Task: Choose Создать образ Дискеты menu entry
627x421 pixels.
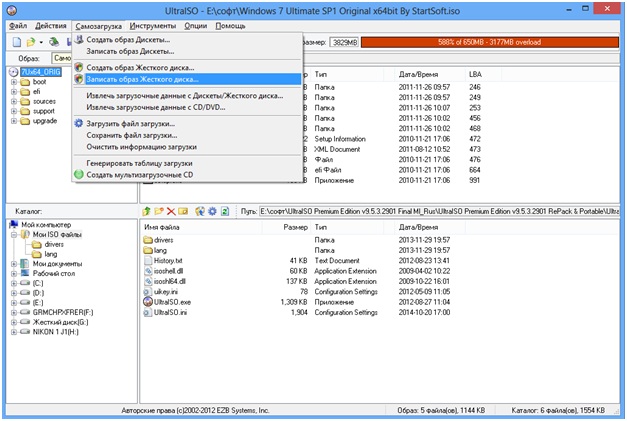Action: click(x=187, y=40)
